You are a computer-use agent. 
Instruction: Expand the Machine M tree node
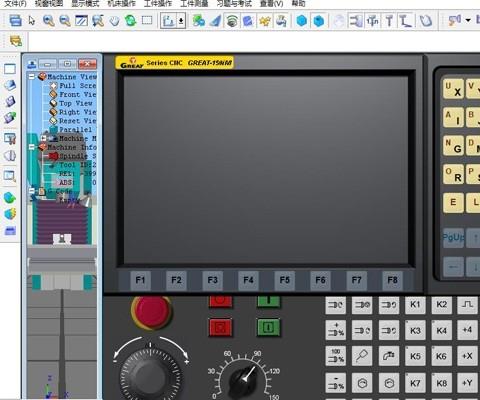pyautogui.click(x=44, y=138)
